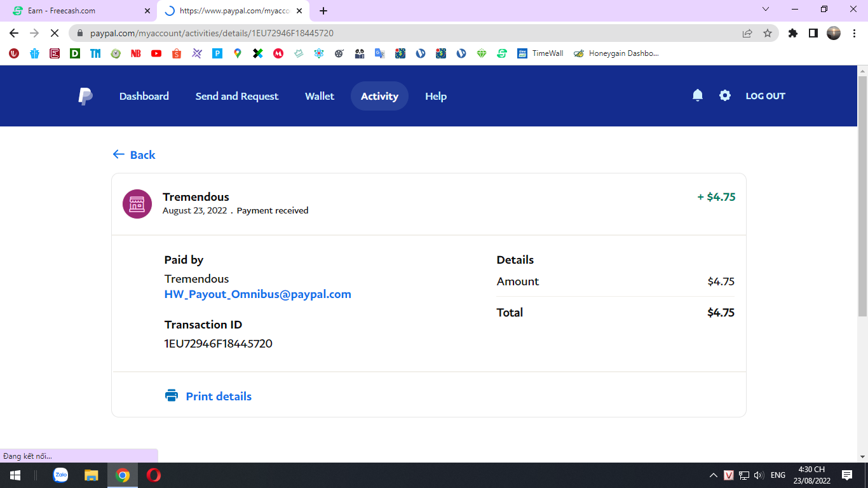Viewport: 868px width, 488px height.
Task: Click page vertical scrollbar thumb
Action: pos(862,196)
